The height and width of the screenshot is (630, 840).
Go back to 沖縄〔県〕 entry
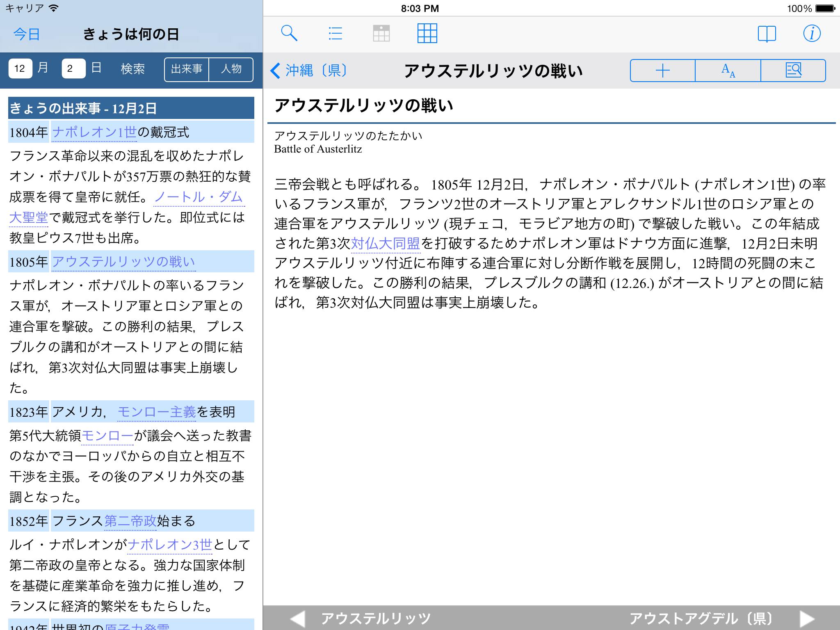[x=309, y=71]
